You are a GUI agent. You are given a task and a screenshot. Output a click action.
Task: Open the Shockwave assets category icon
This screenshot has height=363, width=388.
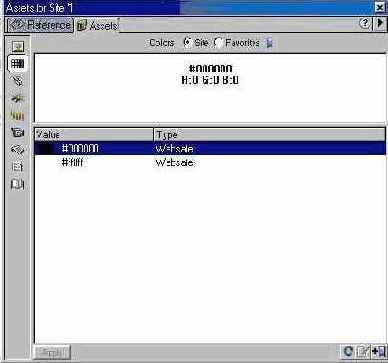[x=17, y=115]
